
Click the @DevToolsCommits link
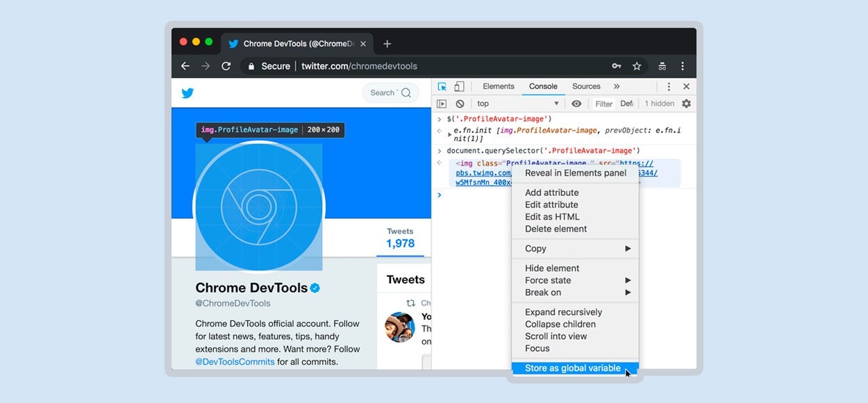(235, 361)
